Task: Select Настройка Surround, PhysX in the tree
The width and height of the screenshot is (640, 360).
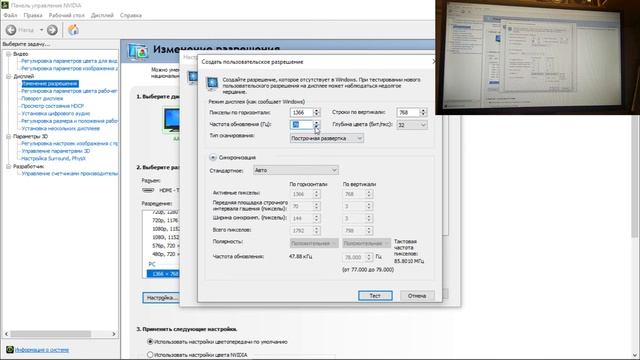Action: pyautogui.click(x=53, y=158)
